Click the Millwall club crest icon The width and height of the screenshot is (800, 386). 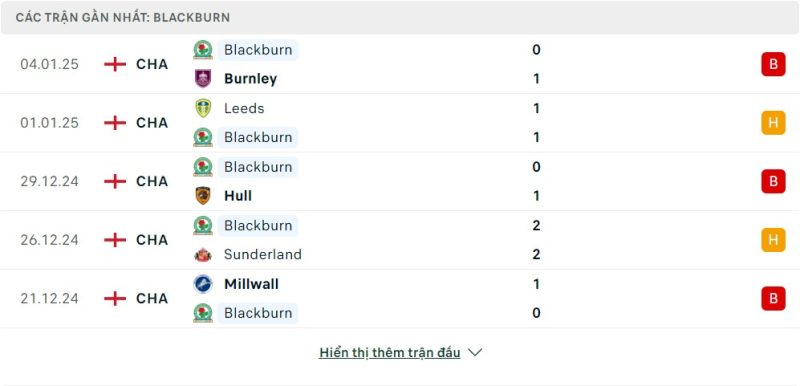click(203, 284)
